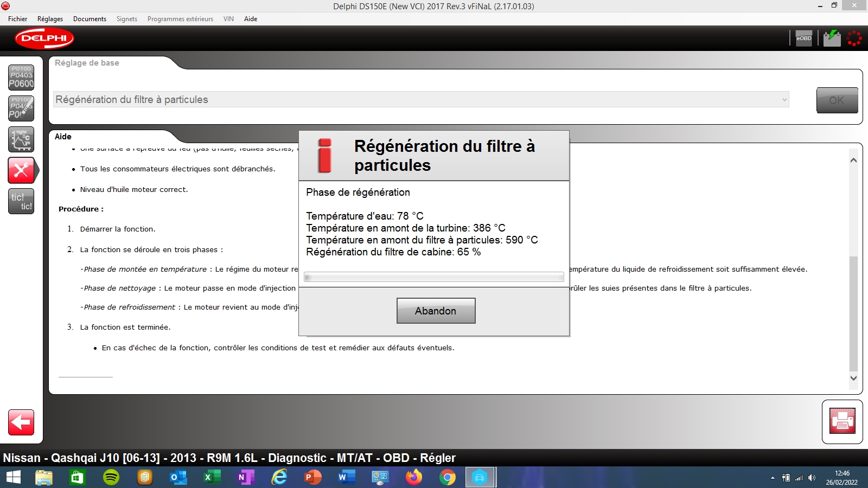Click the particle filter temperature 590 °C line
Image resolution: width=868 pixels, height=488 pixels.
[x=422, y=240]
